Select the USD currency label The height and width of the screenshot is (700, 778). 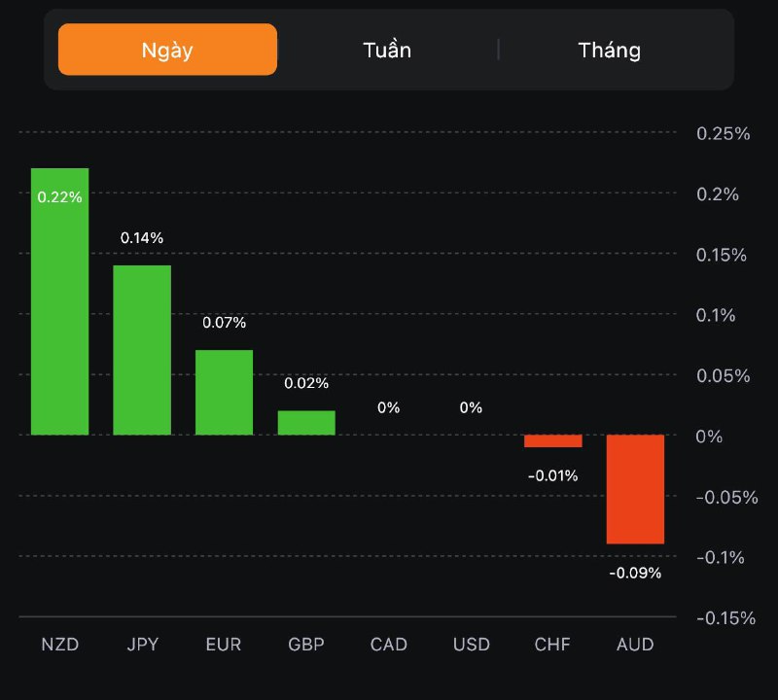(471, 645)
